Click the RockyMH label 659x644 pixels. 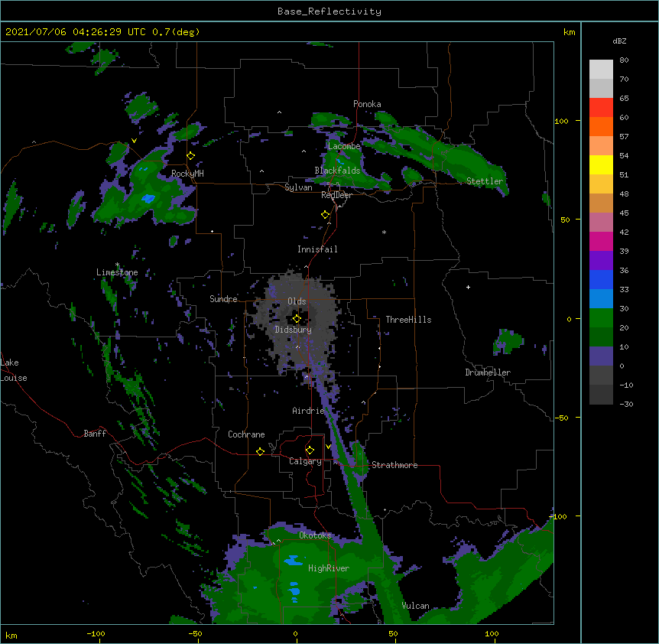click(187, 174)
